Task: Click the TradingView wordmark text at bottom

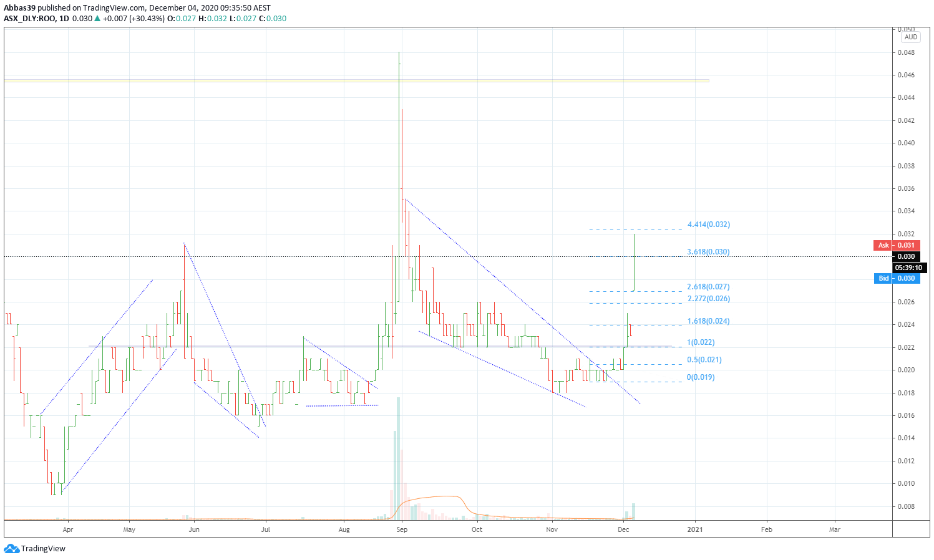Action: [43, 549]
